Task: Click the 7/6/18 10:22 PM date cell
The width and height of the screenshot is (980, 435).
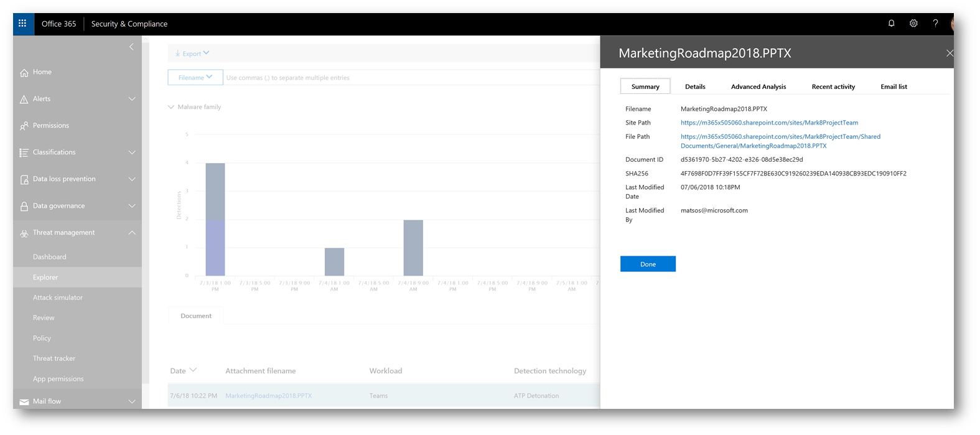Action: coord(194,396)
